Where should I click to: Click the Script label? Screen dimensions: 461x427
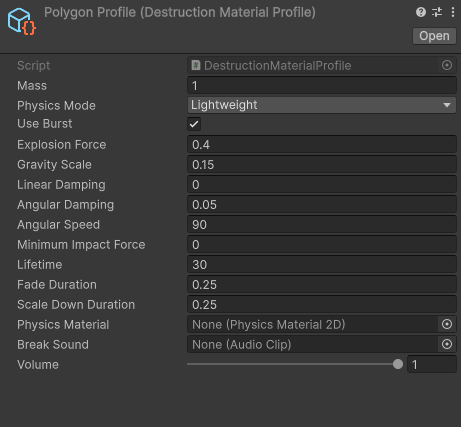(x=34, y=66)
